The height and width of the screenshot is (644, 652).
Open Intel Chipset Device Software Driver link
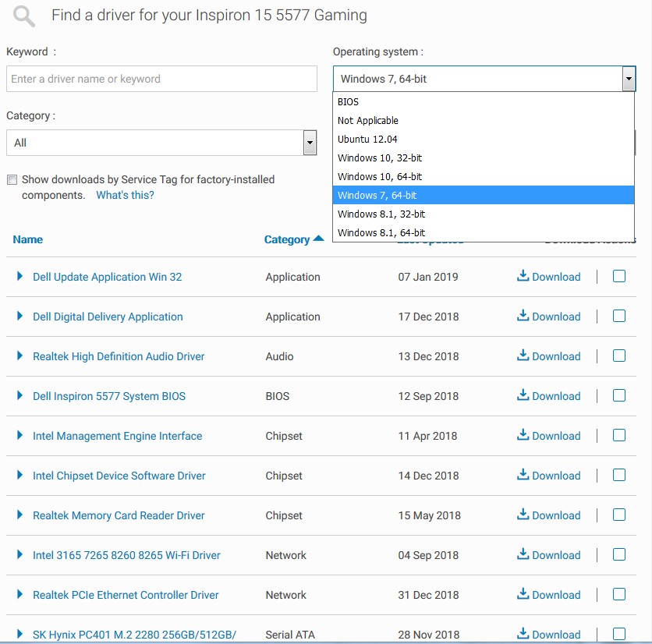119,476
